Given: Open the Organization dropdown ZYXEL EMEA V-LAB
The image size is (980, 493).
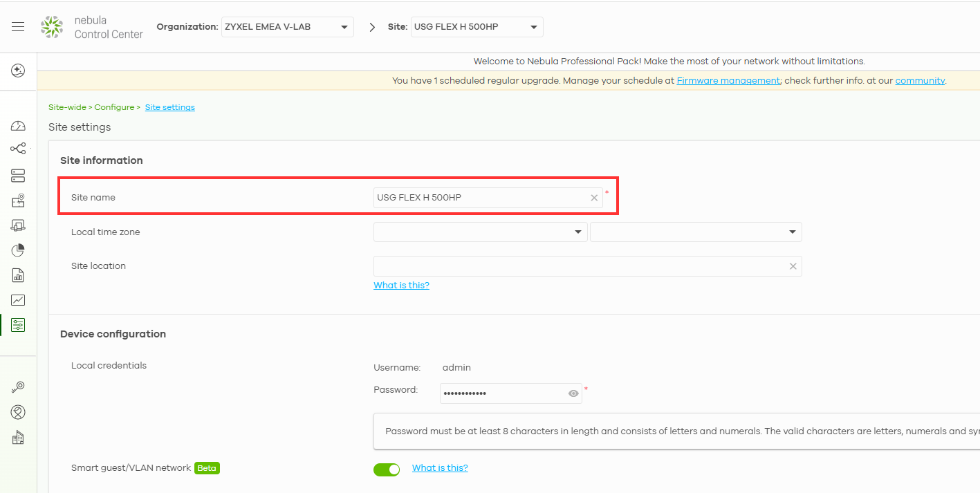Looking at the screenshot, I should point(287,27).
